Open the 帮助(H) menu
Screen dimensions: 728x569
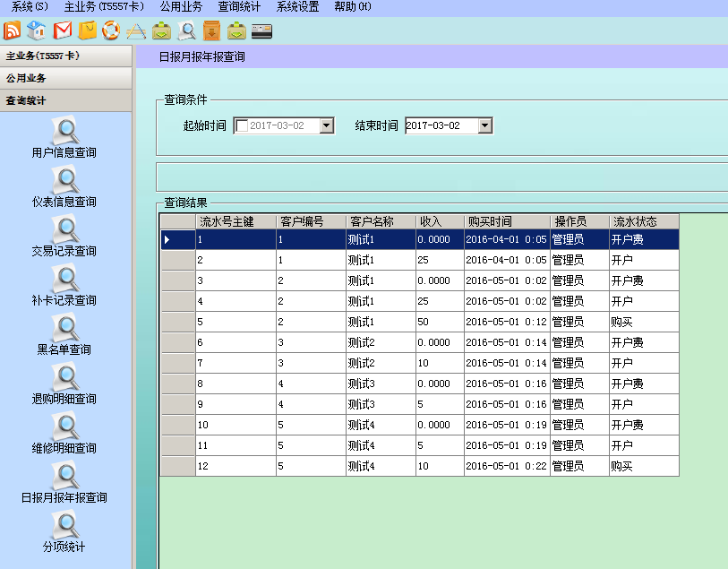[353, 6]
